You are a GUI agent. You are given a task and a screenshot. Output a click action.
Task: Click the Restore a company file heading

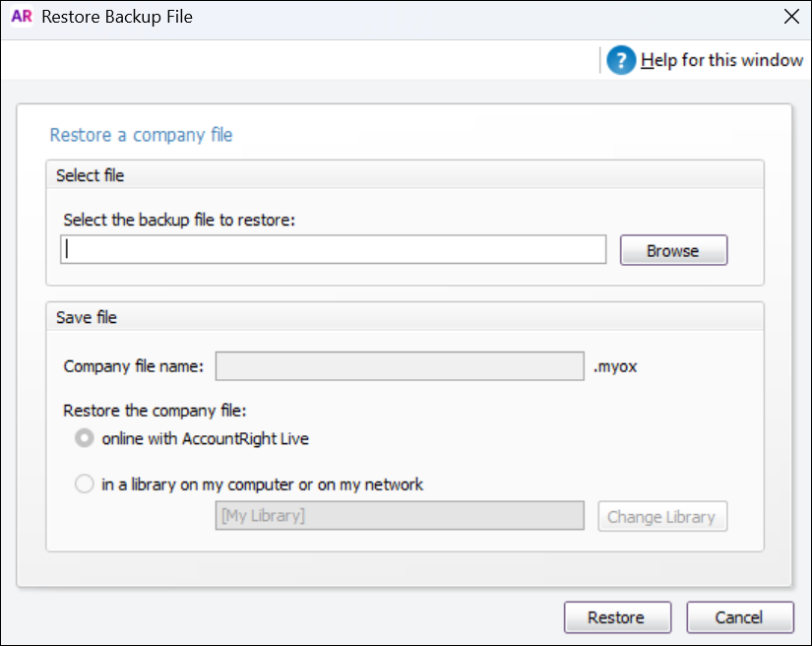[x=141, y=135]
